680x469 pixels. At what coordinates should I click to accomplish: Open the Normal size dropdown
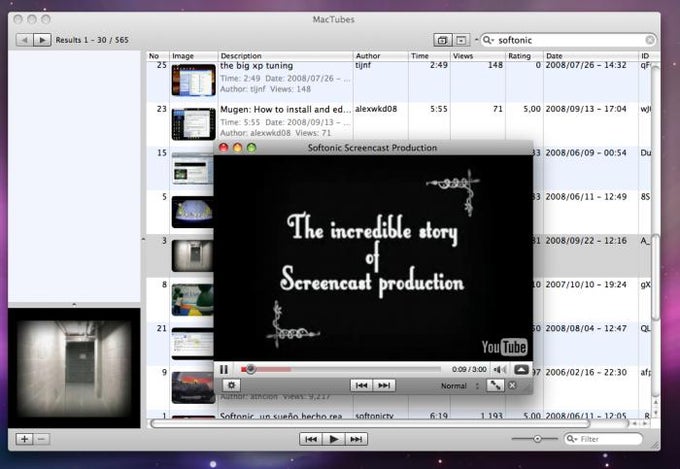click(460, 386)
